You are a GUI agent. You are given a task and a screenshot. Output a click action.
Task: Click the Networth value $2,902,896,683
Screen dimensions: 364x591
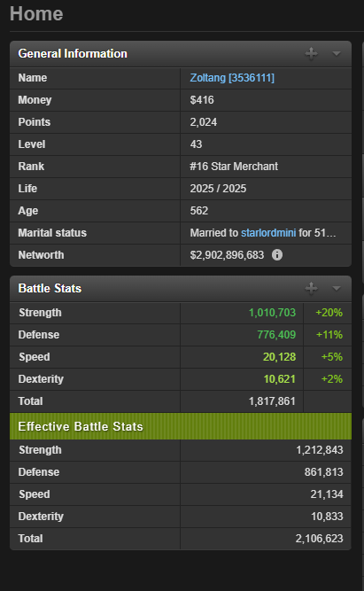227,255
